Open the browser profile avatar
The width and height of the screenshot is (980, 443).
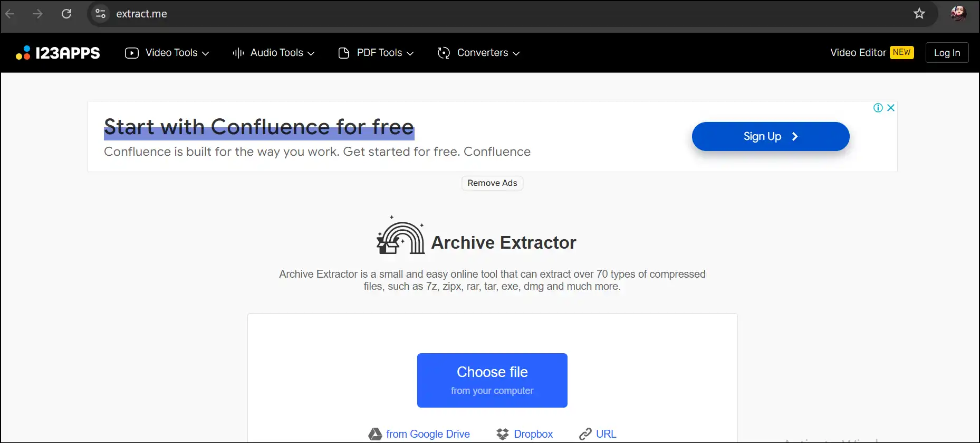pyautogui.click(x=958, y=13)
